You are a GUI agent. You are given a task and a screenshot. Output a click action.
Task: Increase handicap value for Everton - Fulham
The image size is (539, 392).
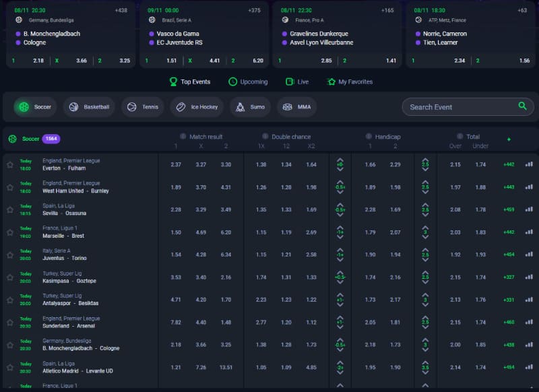(x=340, y=160)
